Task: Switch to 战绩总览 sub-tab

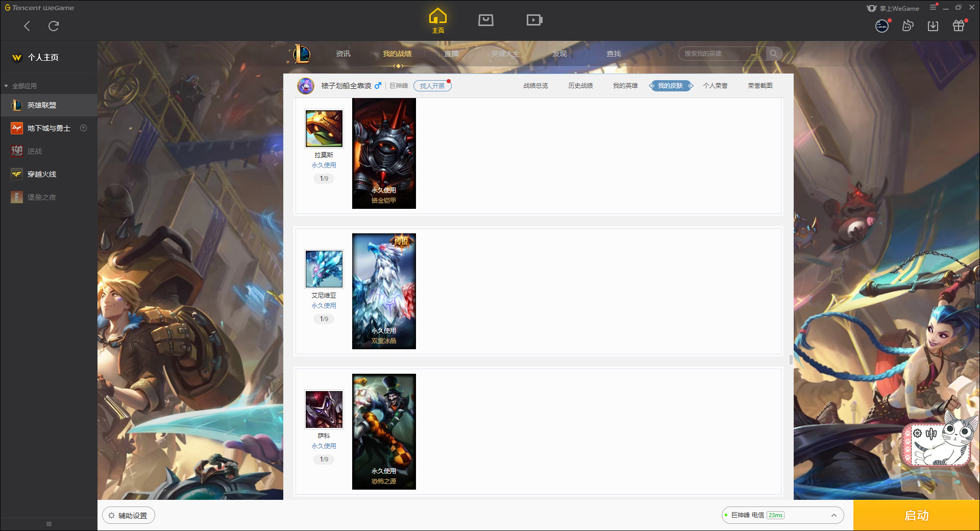Action: (535, 86)
